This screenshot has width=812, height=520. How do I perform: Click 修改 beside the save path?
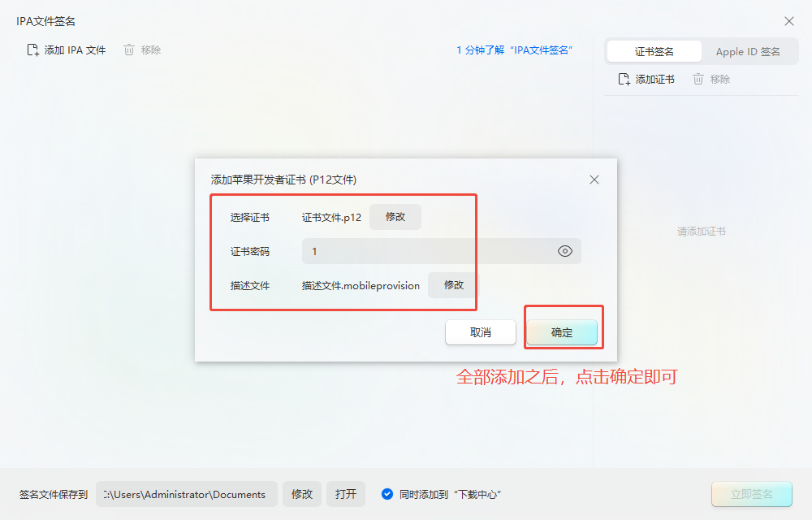pos(302,494)
